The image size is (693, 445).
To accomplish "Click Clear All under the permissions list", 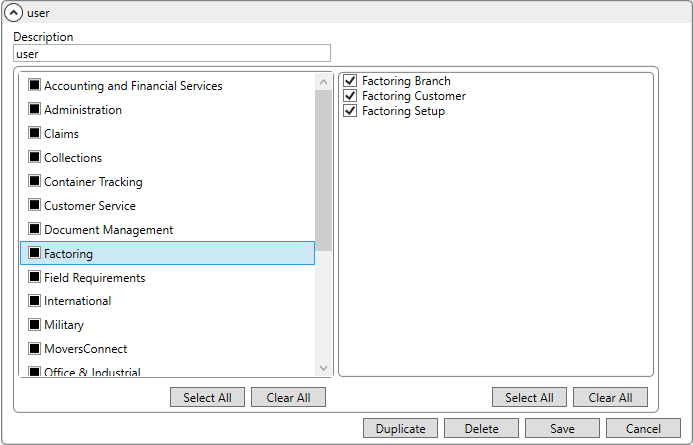I will pos(610,398).
